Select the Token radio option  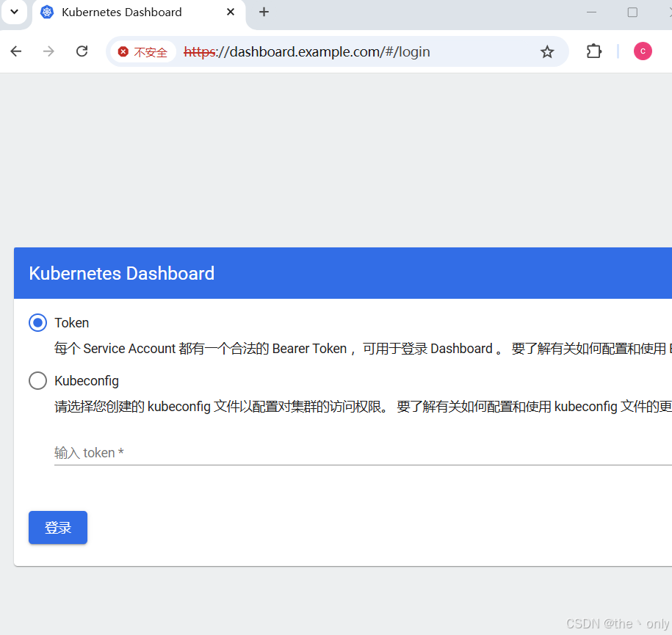[x=37, y=323]
